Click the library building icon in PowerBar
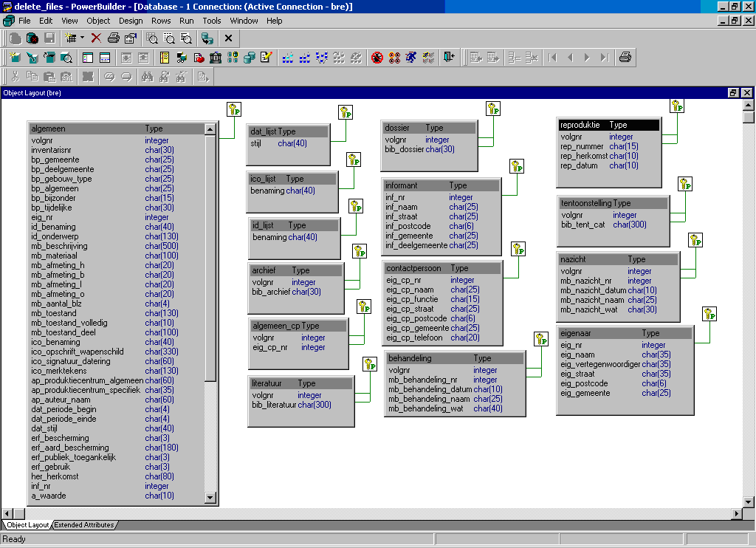The height and width of the screenshot is (548, 756). coord(216,57)
